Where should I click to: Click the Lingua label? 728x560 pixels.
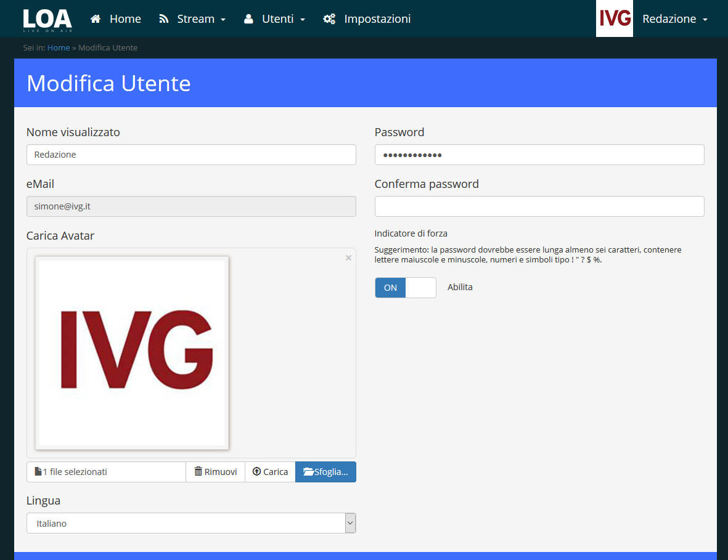tap(43, 501)
